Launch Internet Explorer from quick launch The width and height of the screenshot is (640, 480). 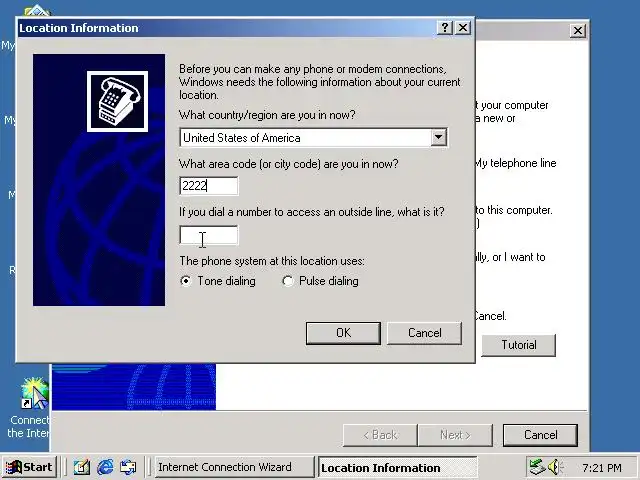tap(105, 467)
